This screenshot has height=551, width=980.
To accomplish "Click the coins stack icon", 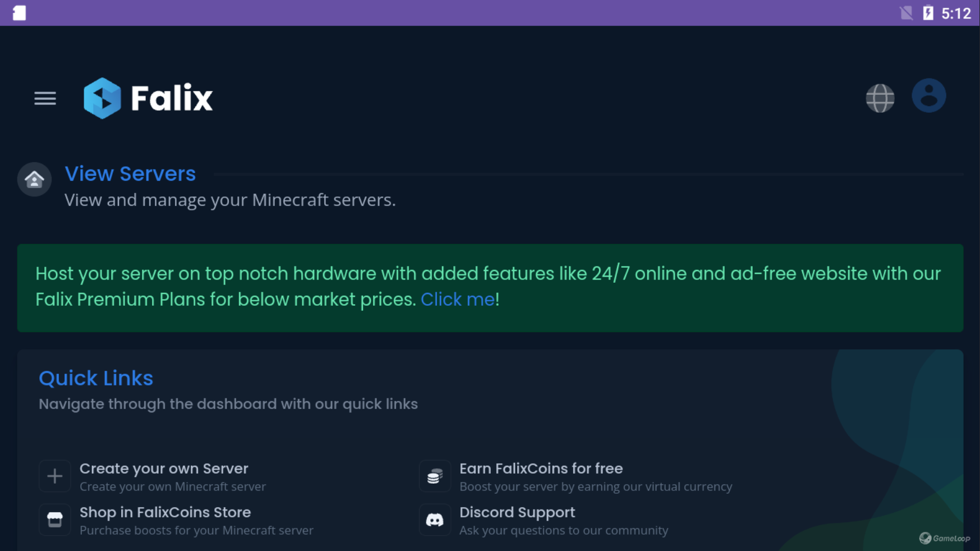I will click(435, 476).
